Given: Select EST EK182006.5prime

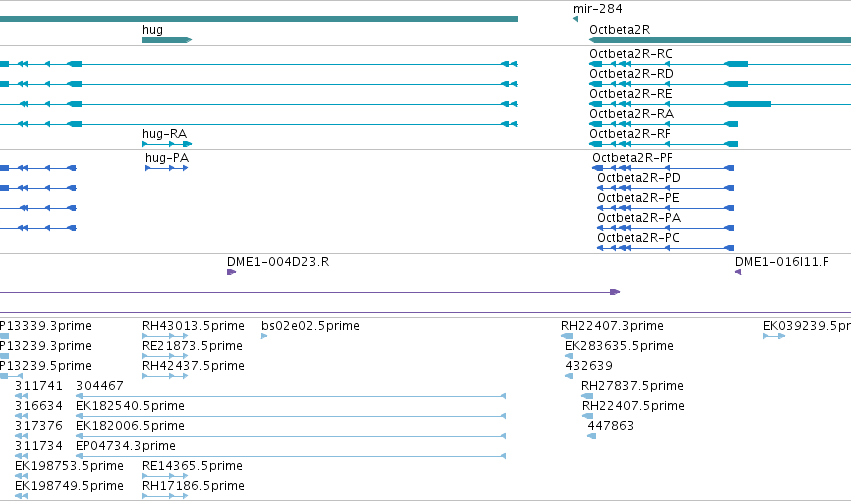Looking at the screenshot, I should tap(130, 427).
